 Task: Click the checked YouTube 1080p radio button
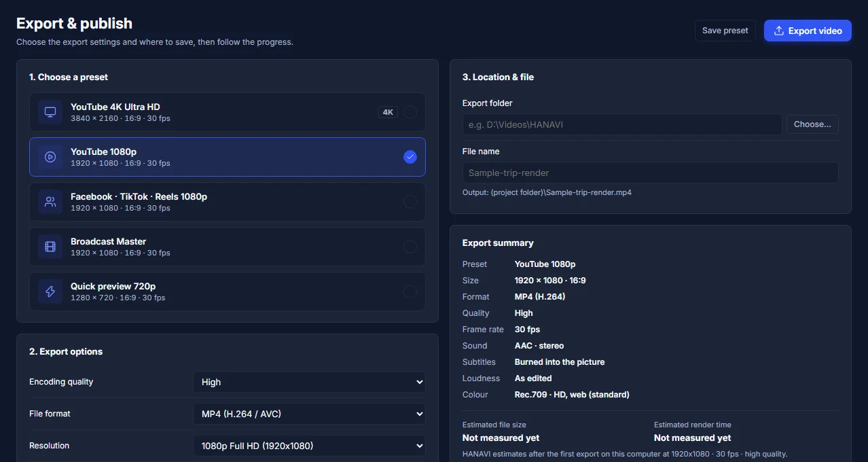coord(410,157)
